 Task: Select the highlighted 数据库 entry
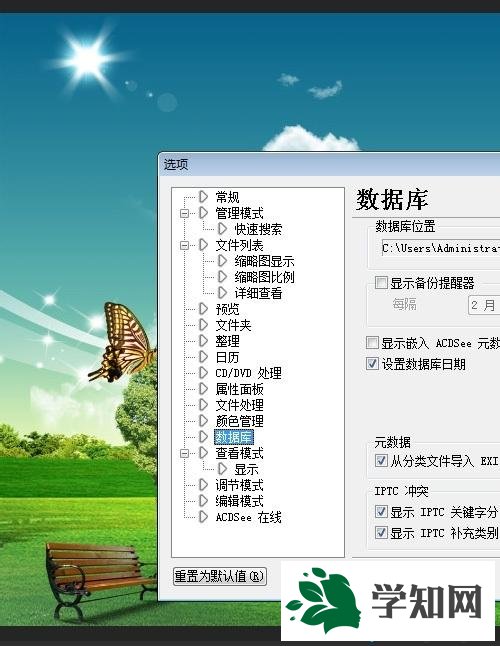[x=234, y=437]
